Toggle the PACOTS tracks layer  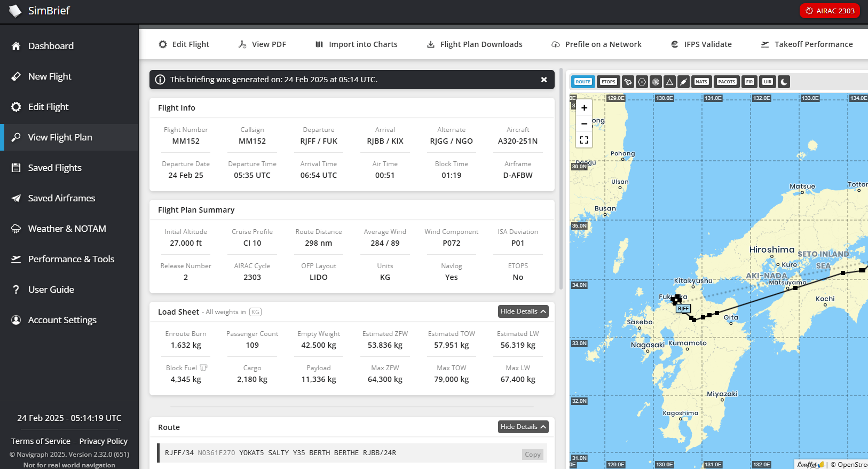[727, 82]
